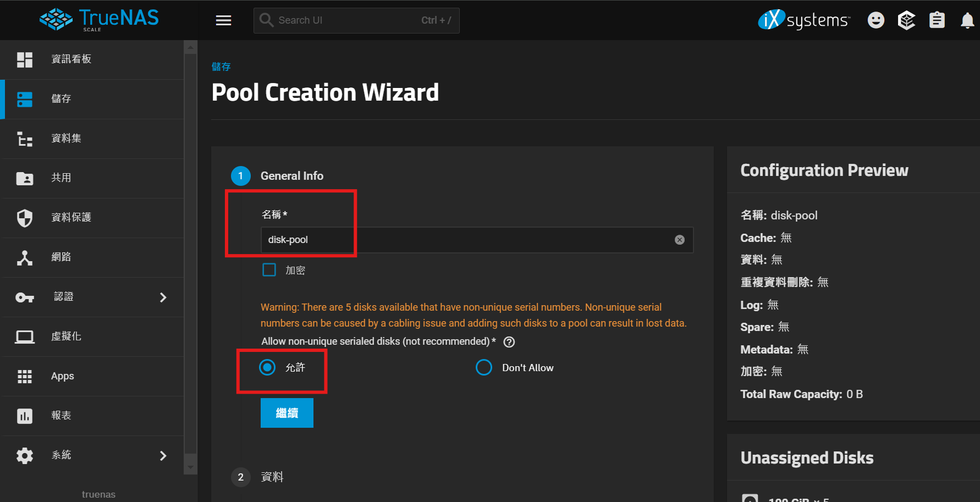
Task: Open the feedback smiley face icon
Action: pyautogui.click(x=876, y=20)
